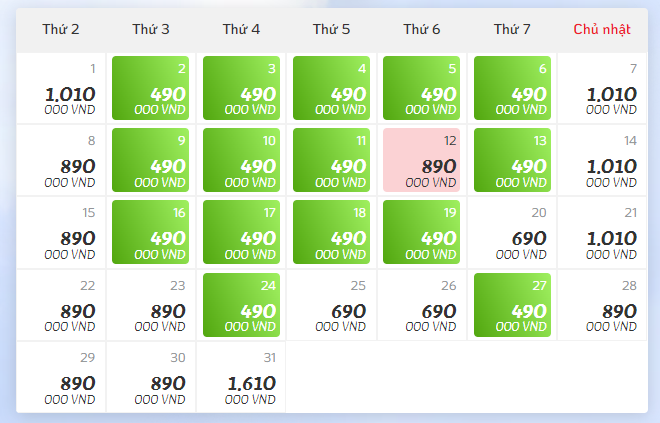Select day 31 fare of 1,610,000 VND
The height and width of the screenshot is (423, 660).
(x=241, y=377)
